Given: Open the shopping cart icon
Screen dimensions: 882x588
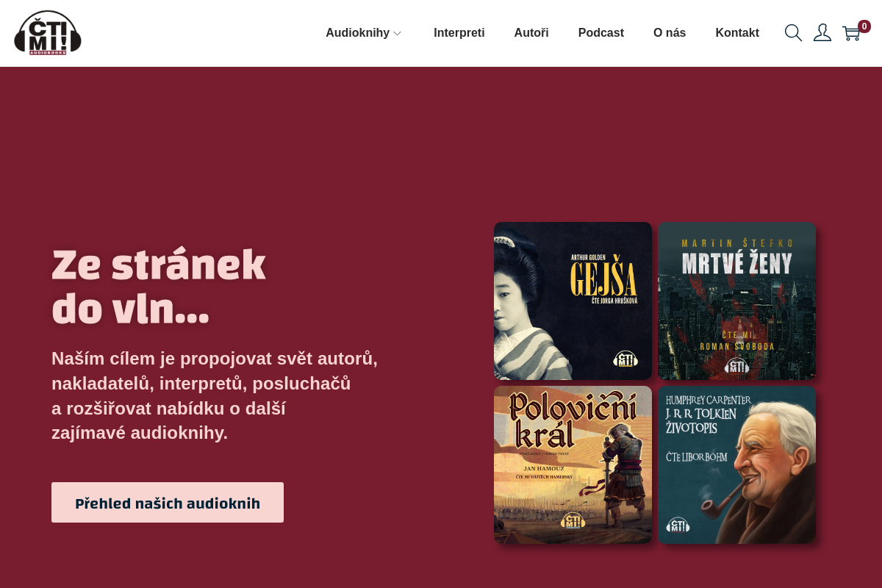Looking at the screenshot, I should (x=851, y=34).
